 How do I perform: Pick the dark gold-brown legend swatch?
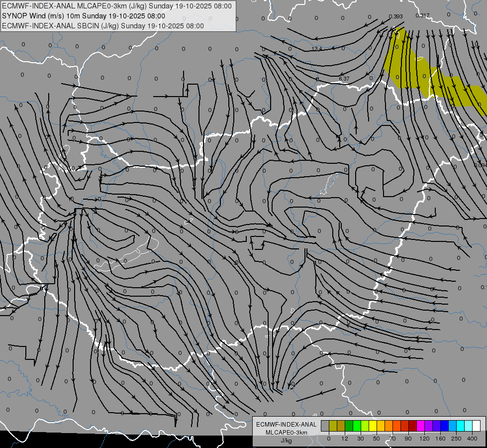341,426
